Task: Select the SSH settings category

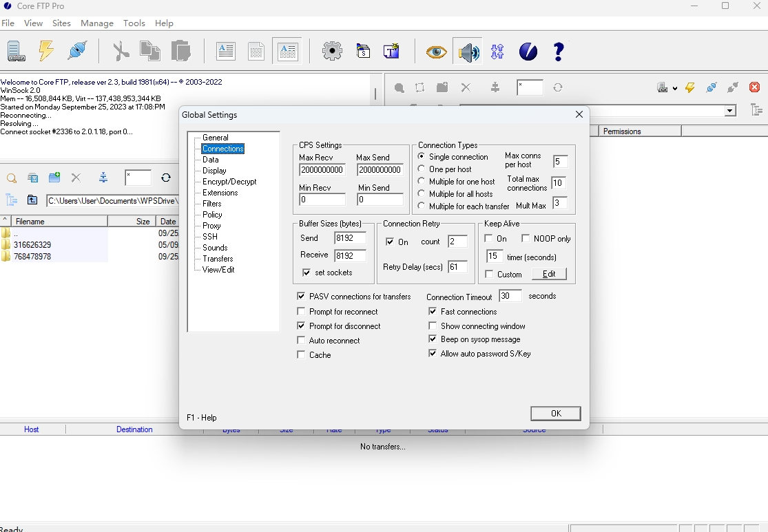Action: pyautogui.click(x=209, y=236)
